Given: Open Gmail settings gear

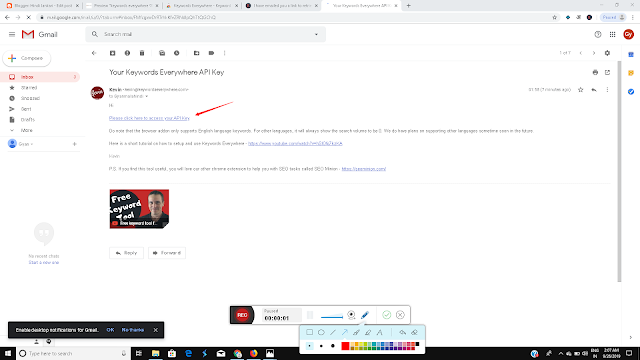Looking at the screenshot, I should click(607, 53).
